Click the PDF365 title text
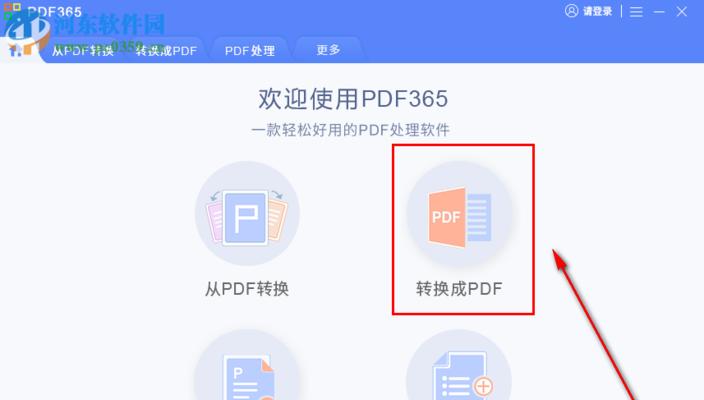Image resolution: width=704 pixels, height=400 pixels. tap(54, 12)
